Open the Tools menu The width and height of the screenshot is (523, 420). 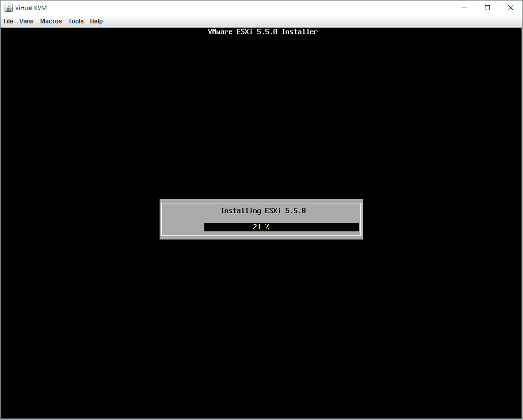76,21
